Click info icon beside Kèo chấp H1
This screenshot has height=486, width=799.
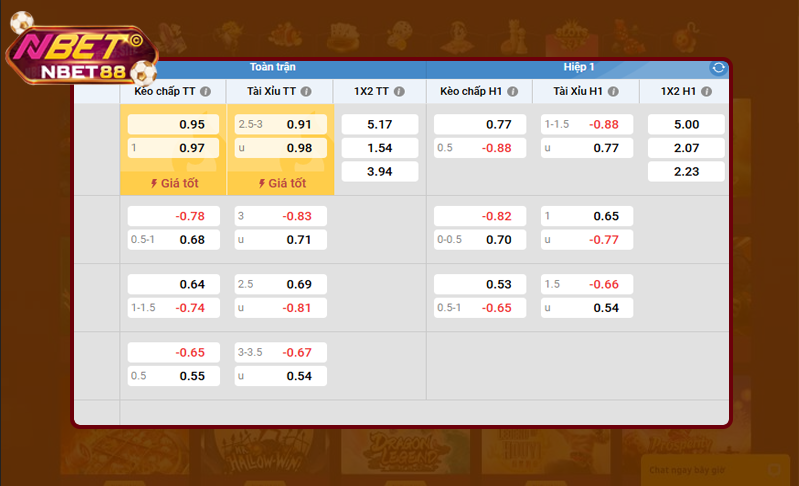coord(512,91)
